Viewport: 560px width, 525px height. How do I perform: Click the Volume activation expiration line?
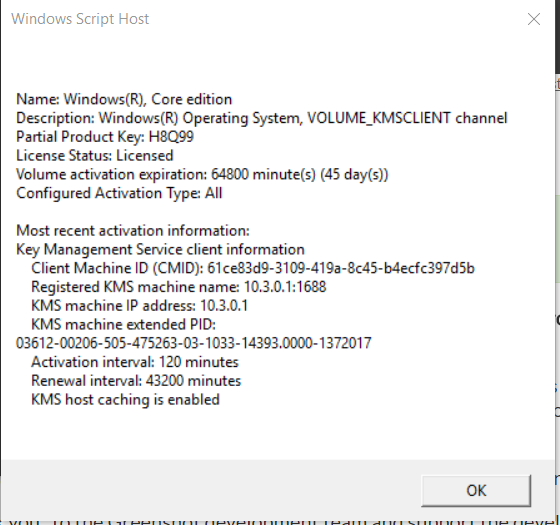click(x=202, y=175)
